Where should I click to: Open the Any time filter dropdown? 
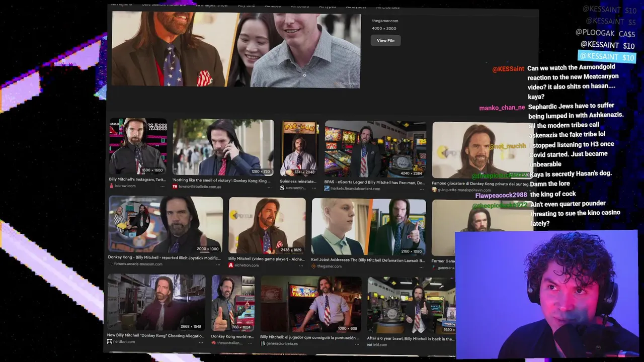pos(246,6)
